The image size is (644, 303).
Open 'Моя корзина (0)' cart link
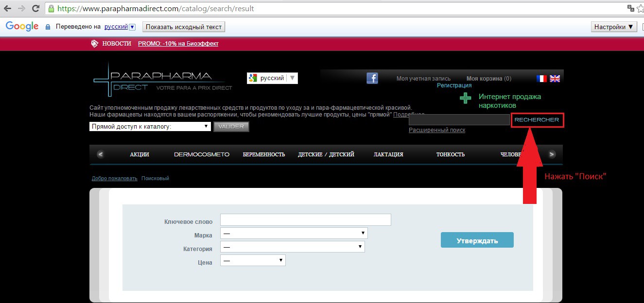point(489,79)
